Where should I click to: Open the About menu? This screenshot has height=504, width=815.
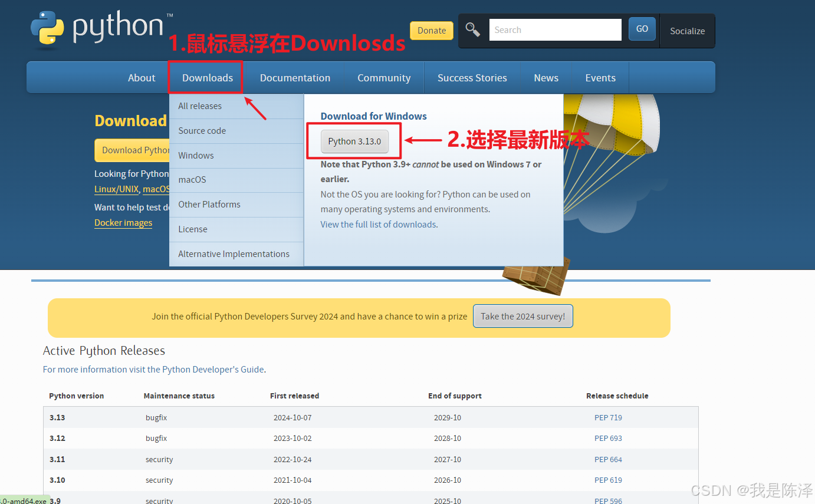coord(142,78)
